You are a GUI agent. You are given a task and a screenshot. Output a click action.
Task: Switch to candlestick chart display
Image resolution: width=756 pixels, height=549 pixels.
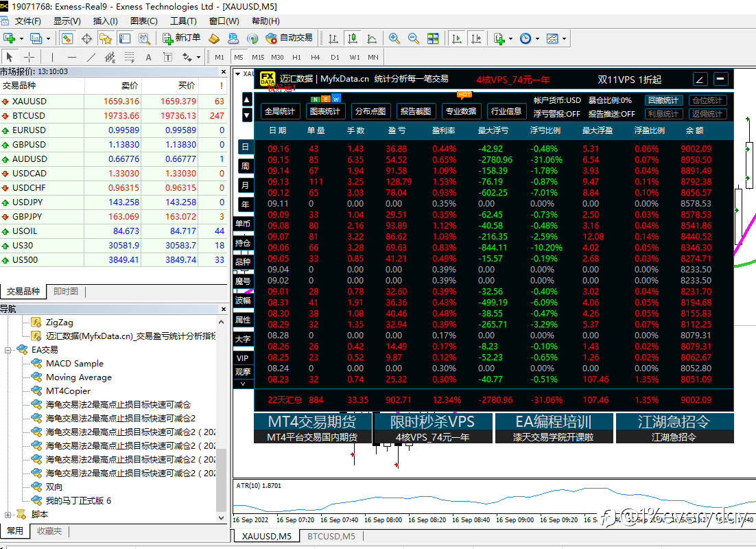click(353, 38)
